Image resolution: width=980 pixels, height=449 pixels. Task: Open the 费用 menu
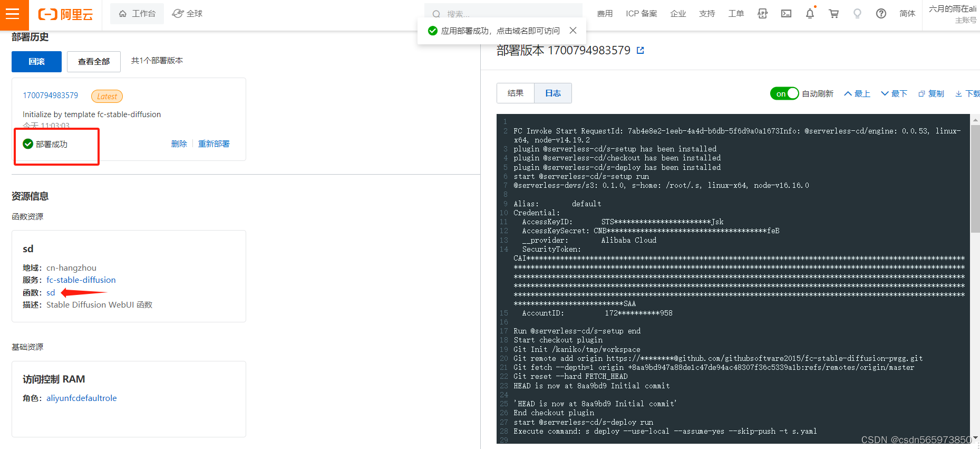(x=605, y=14)
